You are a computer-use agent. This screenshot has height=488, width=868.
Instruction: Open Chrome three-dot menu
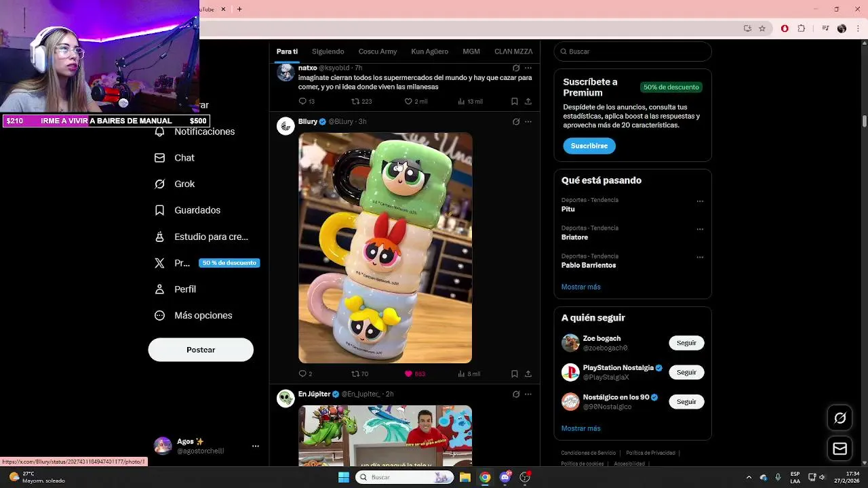[858, 28]
